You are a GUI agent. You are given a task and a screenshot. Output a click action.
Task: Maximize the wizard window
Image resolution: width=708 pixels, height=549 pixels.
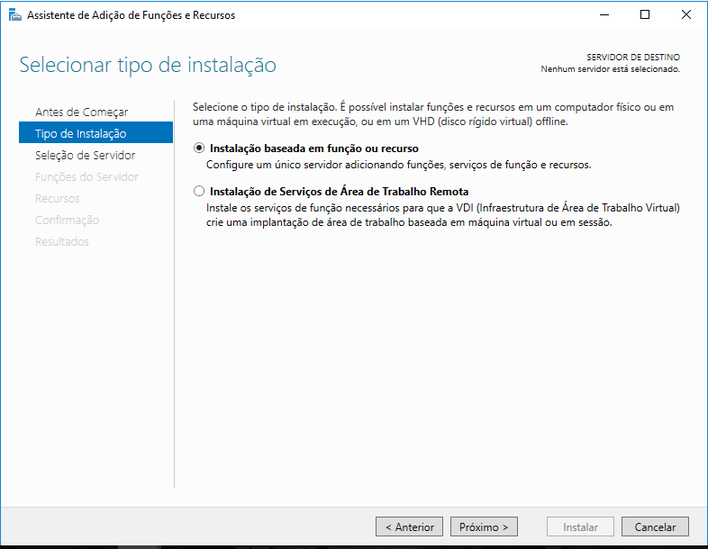pos(645,15)
